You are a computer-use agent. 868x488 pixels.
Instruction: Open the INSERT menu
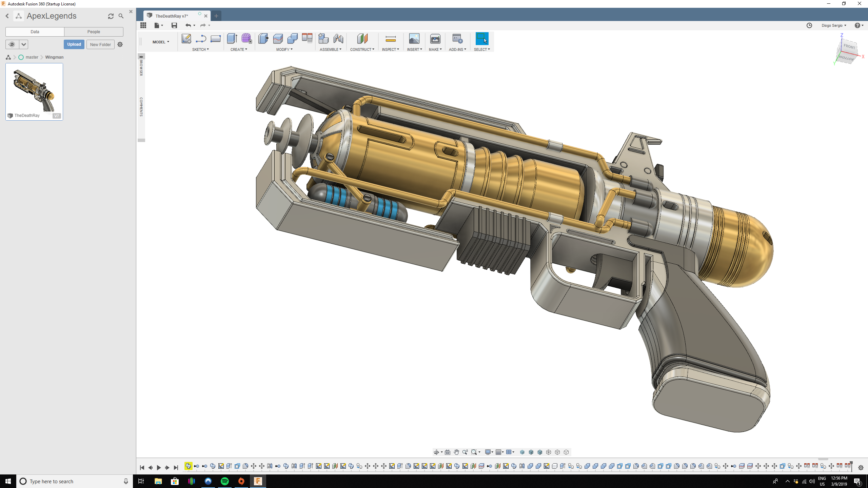(414, 49)
